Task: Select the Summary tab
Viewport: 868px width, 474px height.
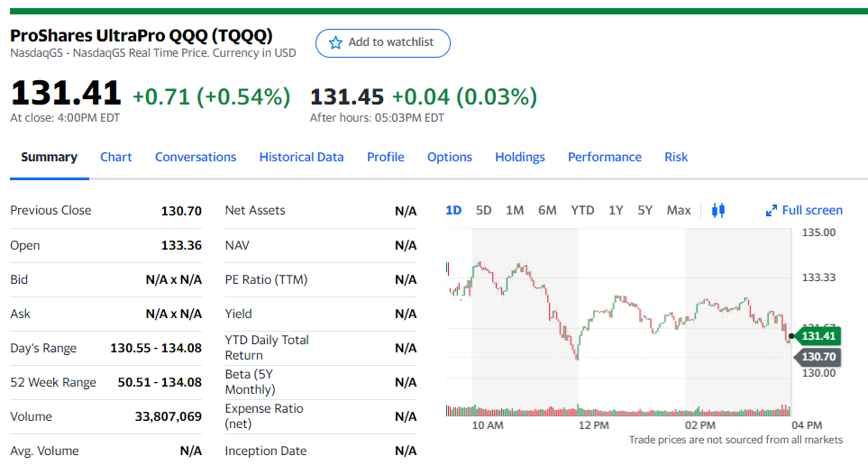Action: coord(50,158)
